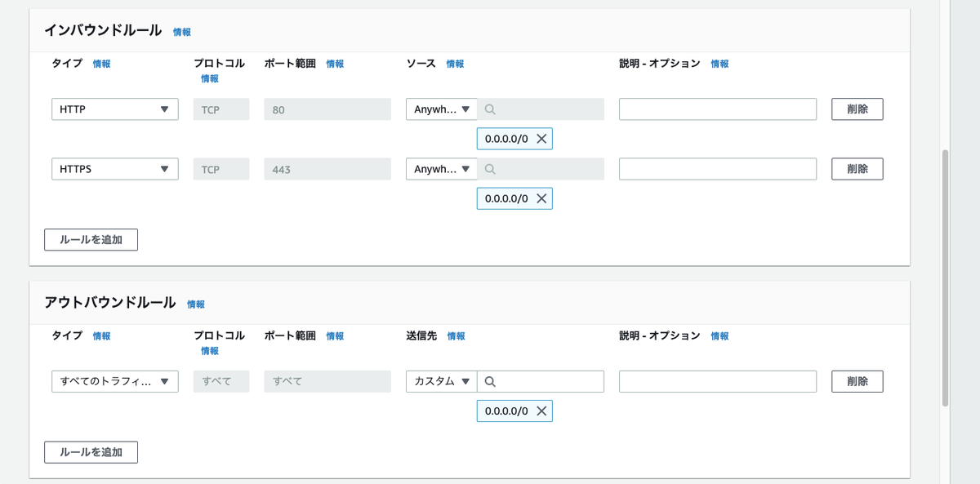Open the HTTPS type dropdown
The image size is (980, 484).
pos(114,169)
